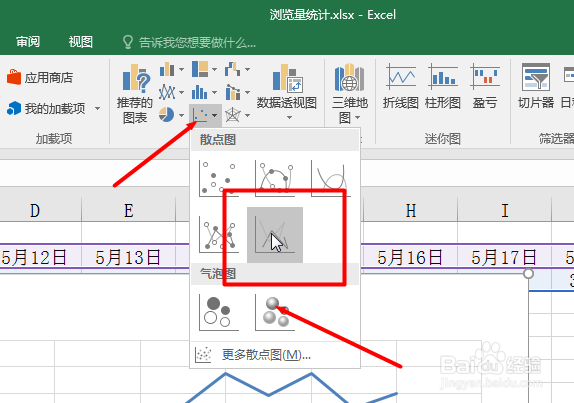
Task: Select column D header
Action: click(35, 210)
